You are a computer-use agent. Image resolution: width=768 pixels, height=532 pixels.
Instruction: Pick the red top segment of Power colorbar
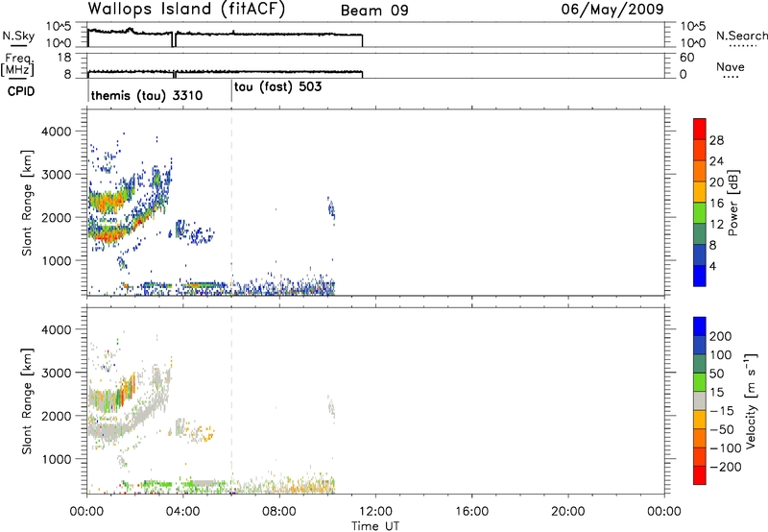click(700, 129)
